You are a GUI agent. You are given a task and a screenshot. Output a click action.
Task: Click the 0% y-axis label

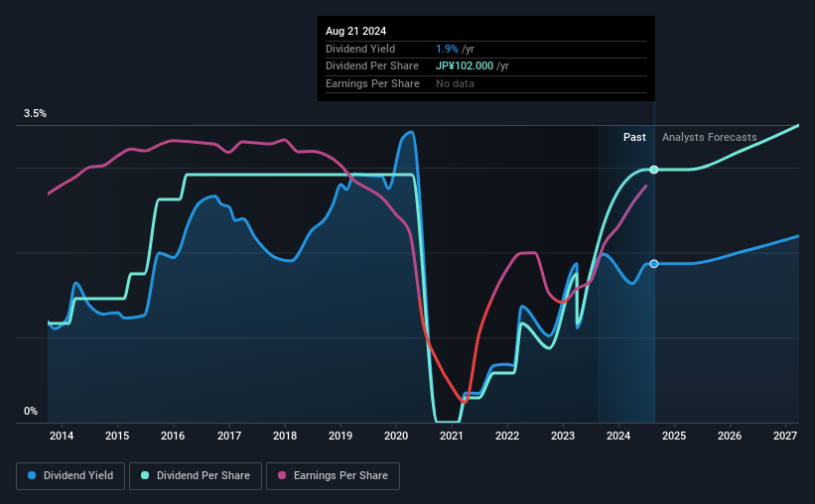(31, 412)
